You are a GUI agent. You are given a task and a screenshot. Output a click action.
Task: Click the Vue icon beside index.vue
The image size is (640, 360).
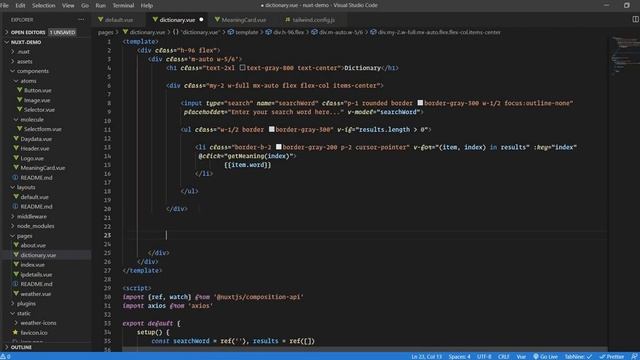(16, 264)
